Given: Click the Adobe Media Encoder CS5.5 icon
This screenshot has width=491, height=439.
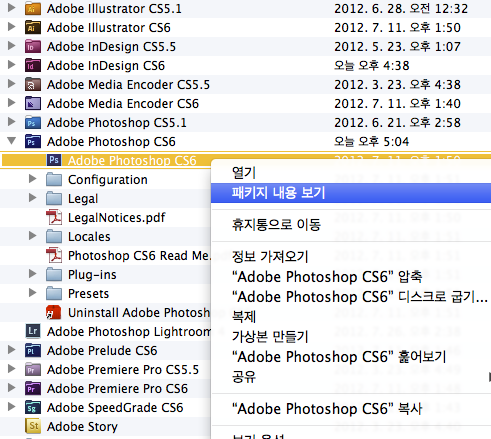Looking at the screenshot, I should click(33, 84).
